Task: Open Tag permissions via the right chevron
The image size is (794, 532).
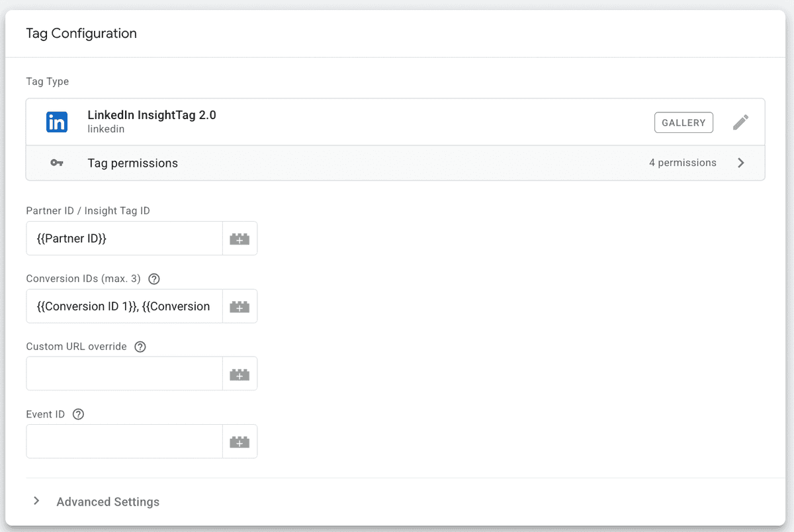Action: pyautogui.click(x=741, y=162)
